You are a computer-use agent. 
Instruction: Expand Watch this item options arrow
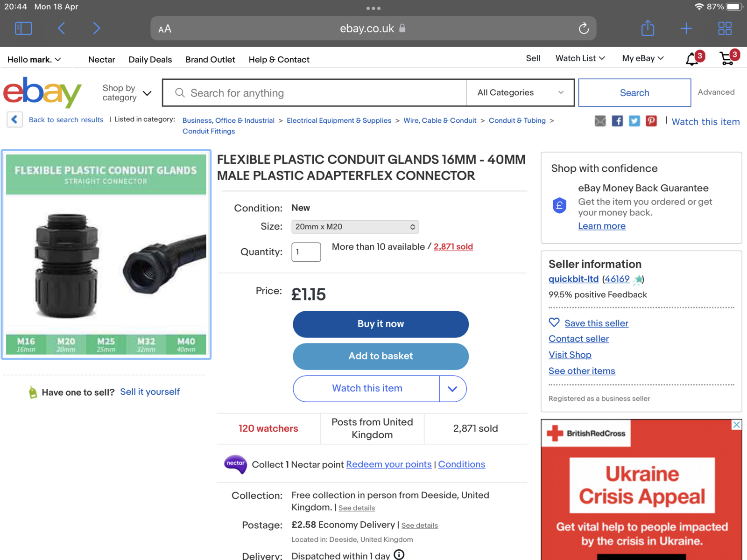(x=452, y=389)
